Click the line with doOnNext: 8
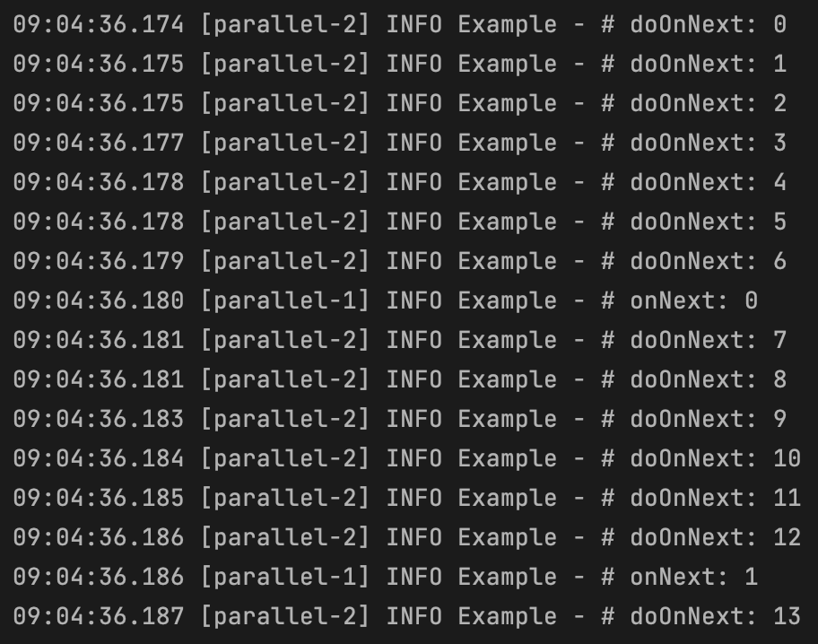 click(x=400, y=380)
